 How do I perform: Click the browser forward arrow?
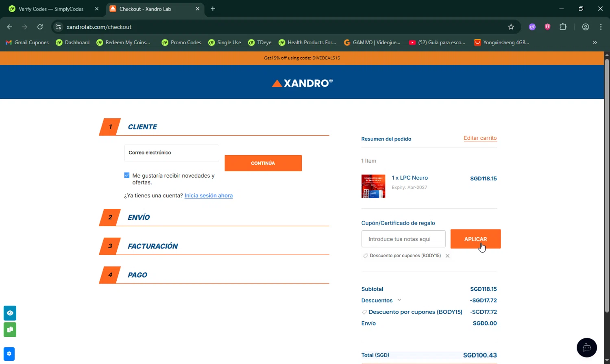coord(25,27)
